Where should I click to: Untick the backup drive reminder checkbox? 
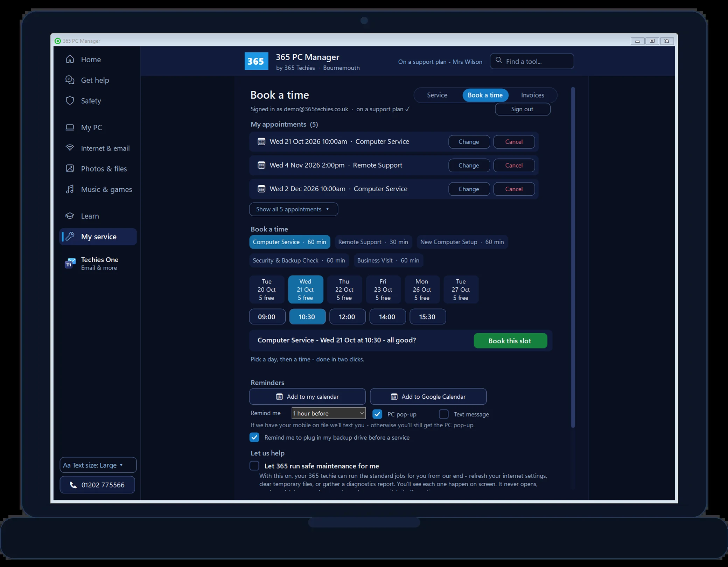click(x=254, y=437)
